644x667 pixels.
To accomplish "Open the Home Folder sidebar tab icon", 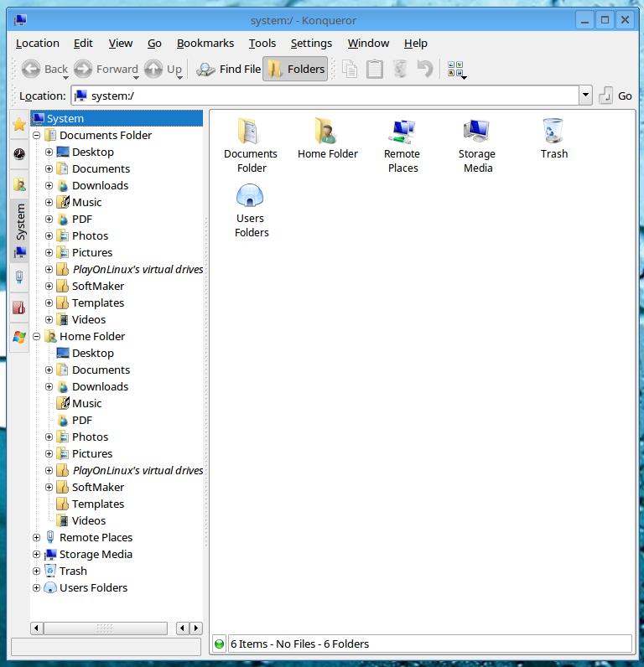I will click(19, 184).
